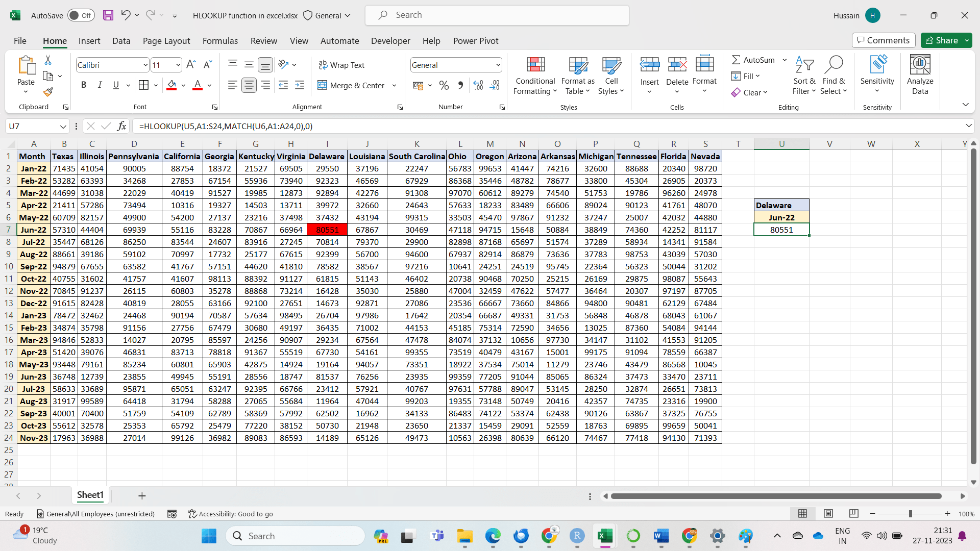Screen dimensions: 980x551
Task: Toggle Wrap Text
Action: tap(341, 65)
